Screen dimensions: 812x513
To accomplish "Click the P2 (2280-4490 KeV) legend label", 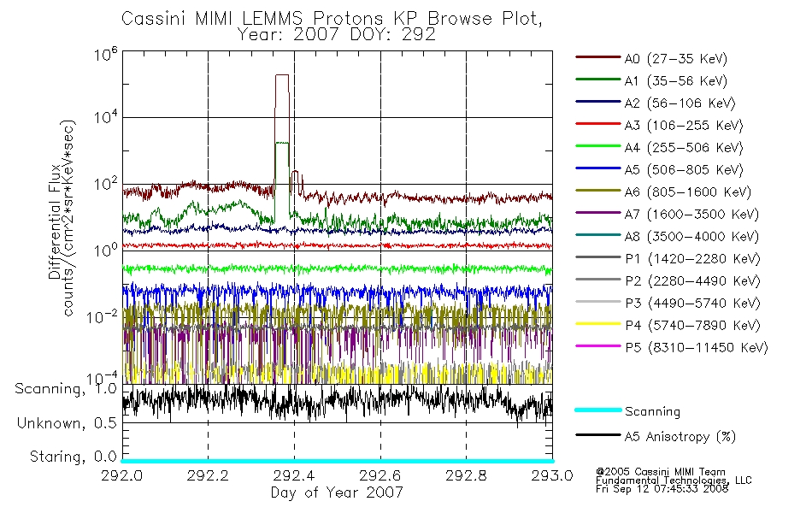I will point(692,281).
